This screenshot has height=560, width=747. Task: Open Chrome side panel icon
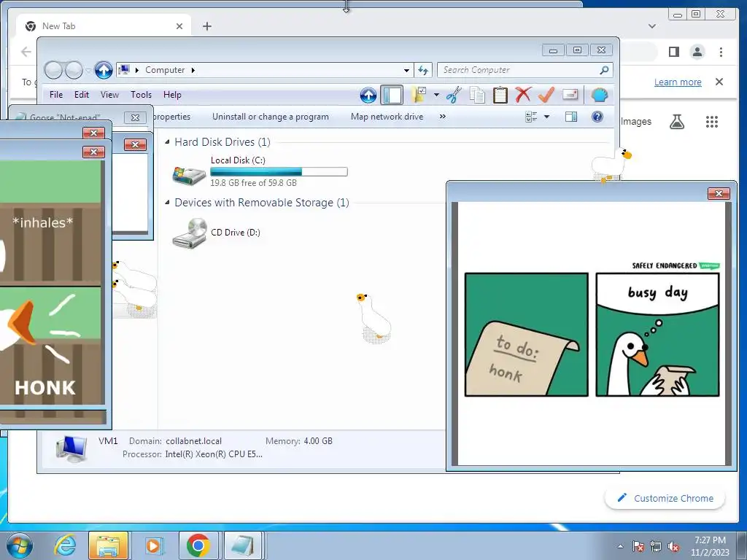[x=673, y=52]
